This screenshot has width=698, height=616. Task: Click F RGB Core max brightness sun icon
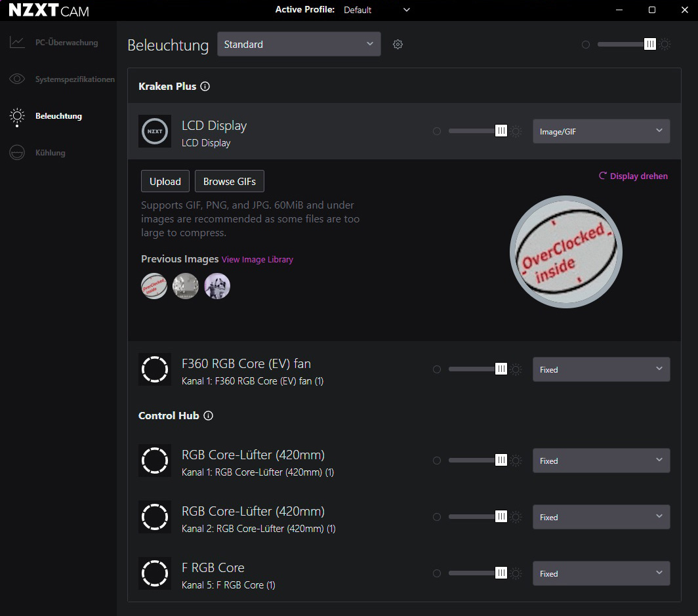tap(516, 573)
